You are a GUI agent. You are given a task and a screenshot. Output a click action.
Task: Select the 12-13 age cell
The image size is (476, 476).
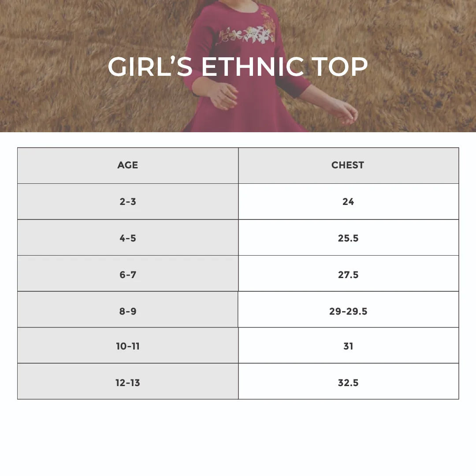point(128,383)
